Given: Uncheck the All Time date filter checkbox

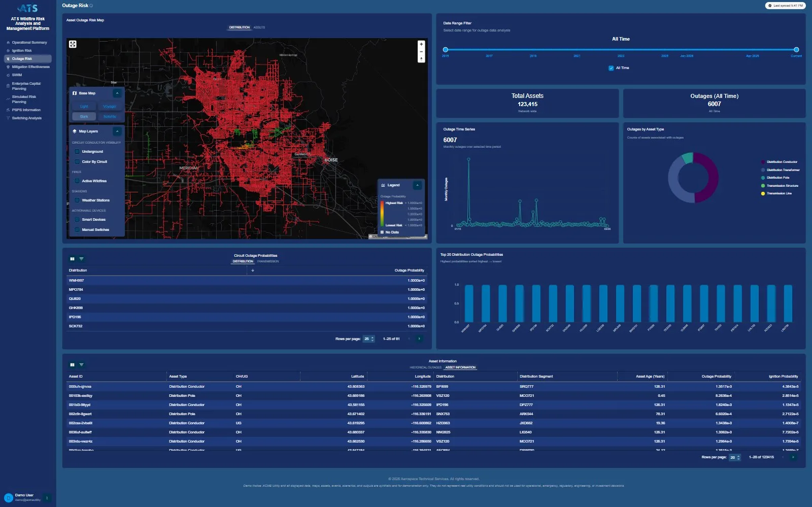Looking at the screenshot, I should click(611, 68).
